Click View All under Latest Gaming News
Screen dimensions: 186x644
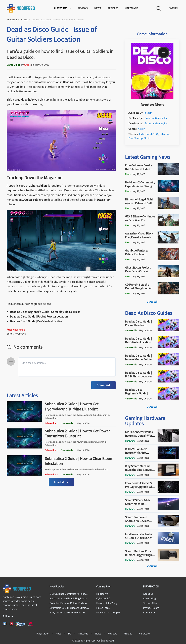click(152, 302)
